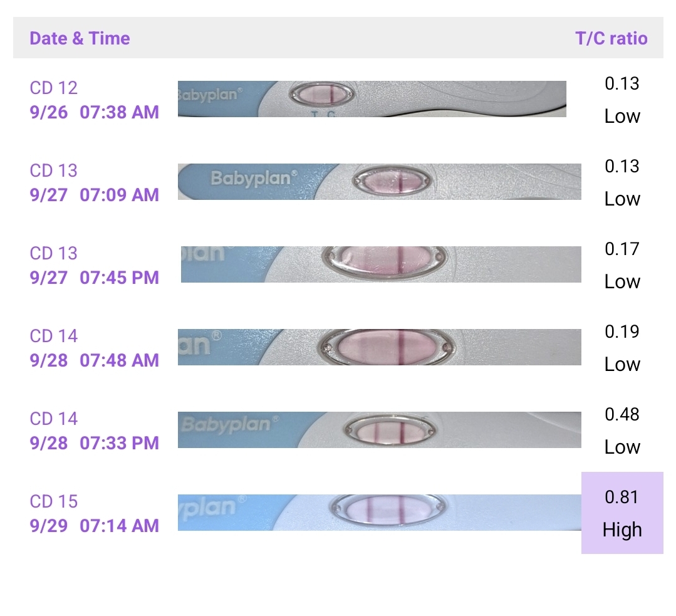The image size is (676, 616).
Task: Select the 0.19 Low ratio result
Action: [622, 348]
